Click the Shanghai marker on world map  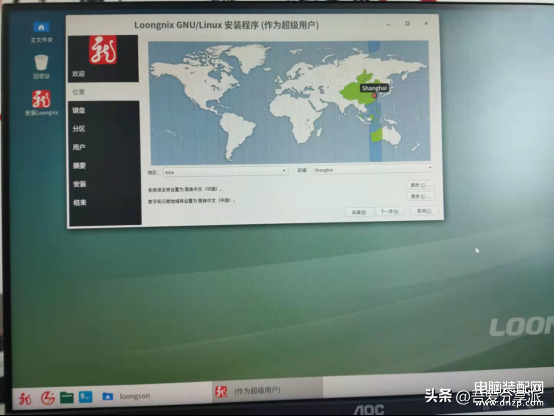pyautogui.click(x=375, y=95)
